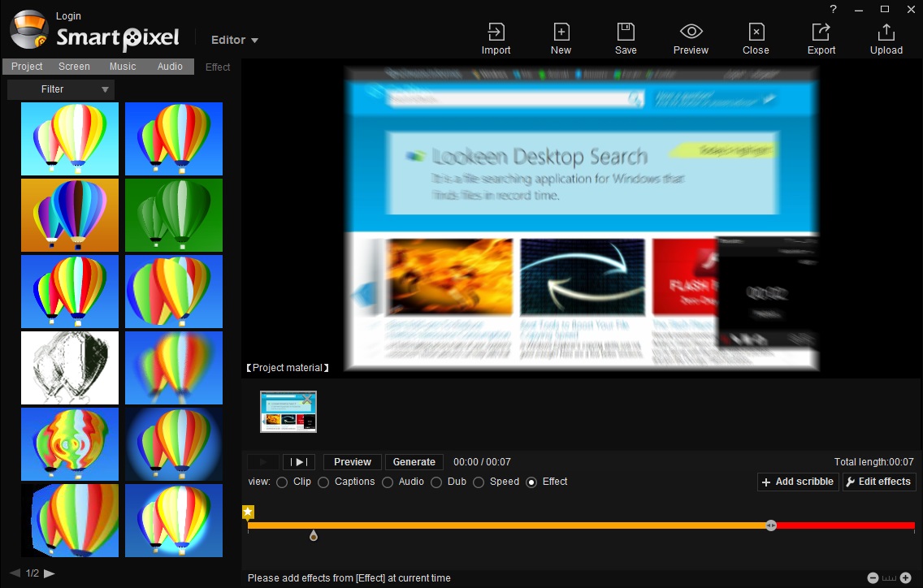Switch to the Project tab
The width and height of the screenshot is (923, 588).
click(x=26, y=66)
